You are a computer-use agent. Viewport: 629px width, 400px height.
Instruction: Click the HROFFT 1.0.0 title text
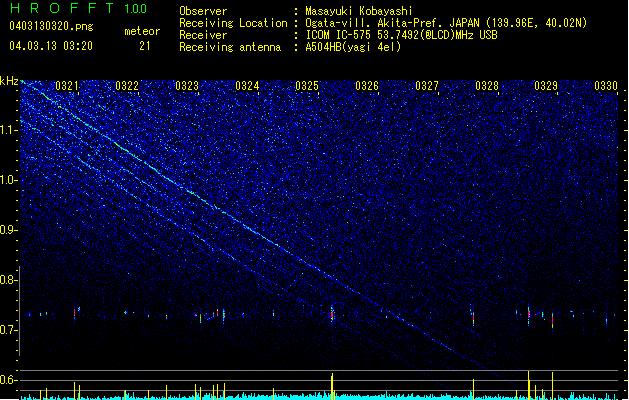(78, 8)
